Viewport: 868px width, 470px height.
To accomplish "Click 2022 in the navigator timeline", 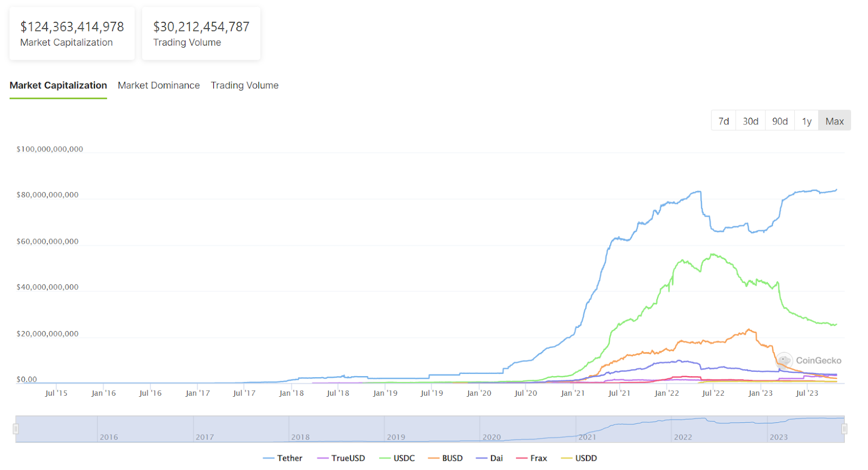I will (683, 437).
